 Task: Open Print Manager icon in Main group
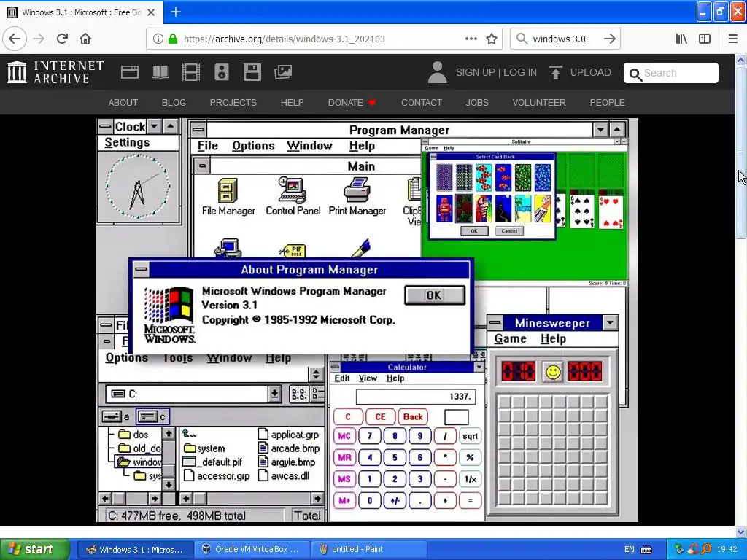pos(357,197)
